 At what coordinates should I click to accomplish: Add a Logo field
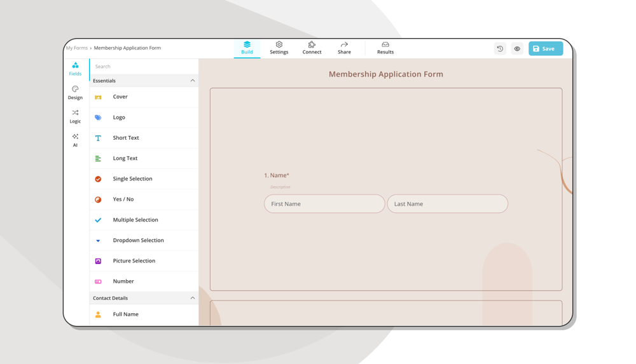119,118
